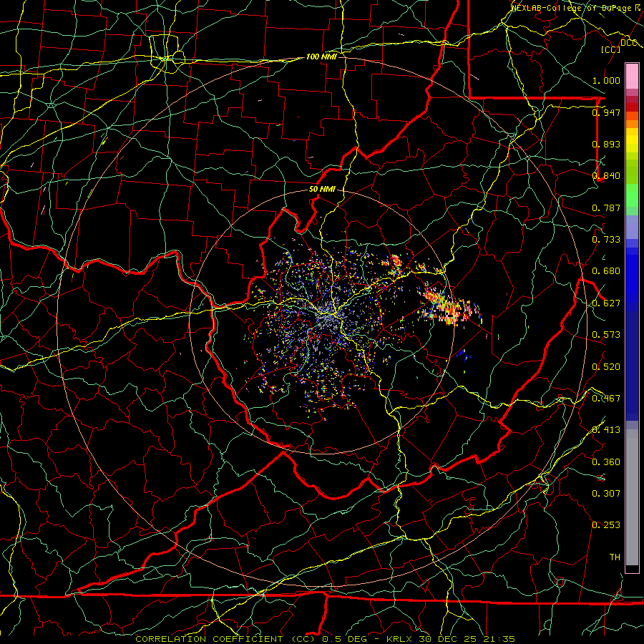
Task: Click the 30 DEC 25 21:35 timestamp
Action: pyautogui.click(x=467, y=639)
